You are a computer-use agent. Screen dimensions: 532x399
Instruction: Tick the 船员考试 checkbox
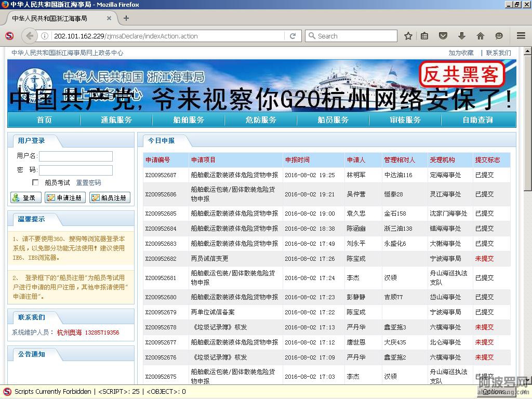click(35, 182)
